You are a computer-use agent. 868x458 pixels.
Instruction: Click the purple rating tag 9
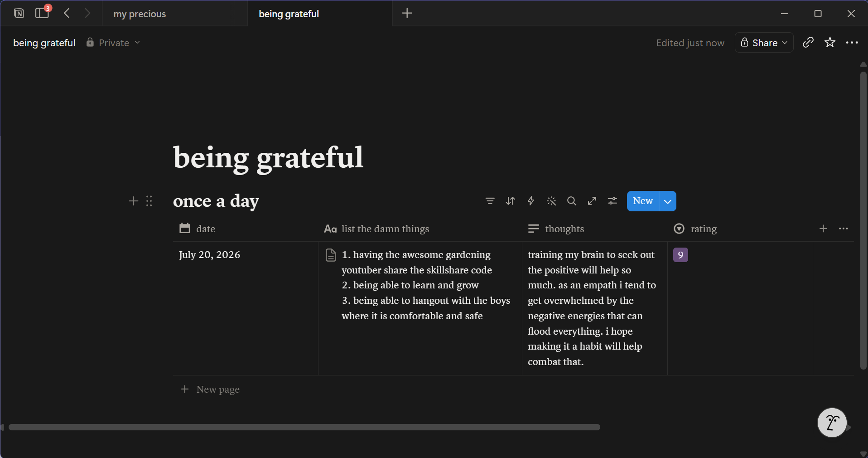tap(680, 255)
